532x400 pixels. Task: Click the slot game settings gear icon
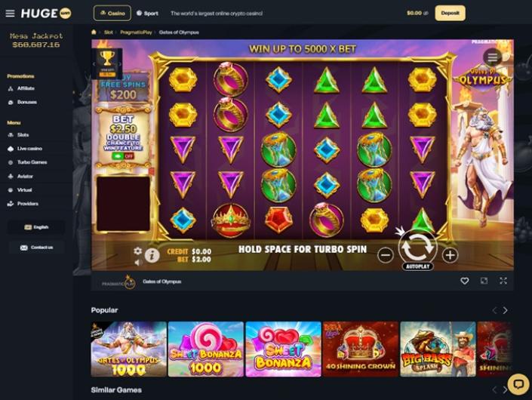(x=137, y=251)
